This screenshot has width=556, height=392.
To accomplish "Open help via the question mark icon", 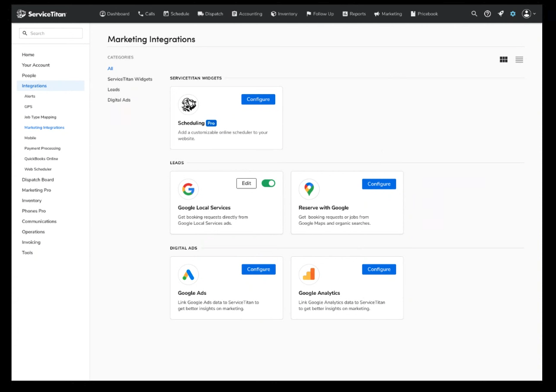I will (x=487, y=13).
